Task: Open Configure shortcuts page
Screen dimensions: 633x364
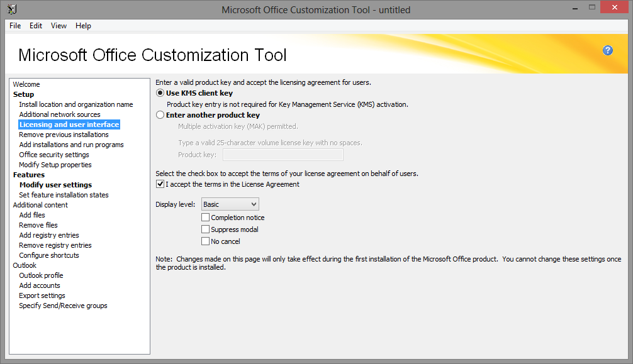Action: pyautogui.click(x=49, y=256)
